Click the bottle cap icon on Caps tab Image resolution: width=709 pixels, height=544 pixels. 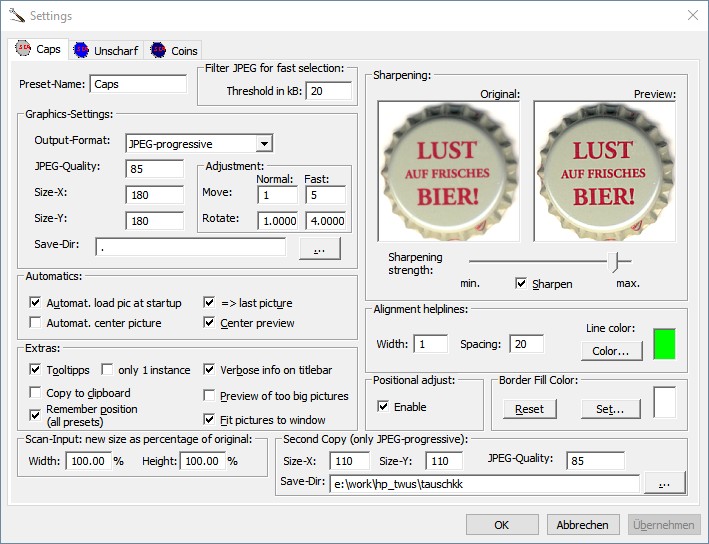[x=24, y=49]
